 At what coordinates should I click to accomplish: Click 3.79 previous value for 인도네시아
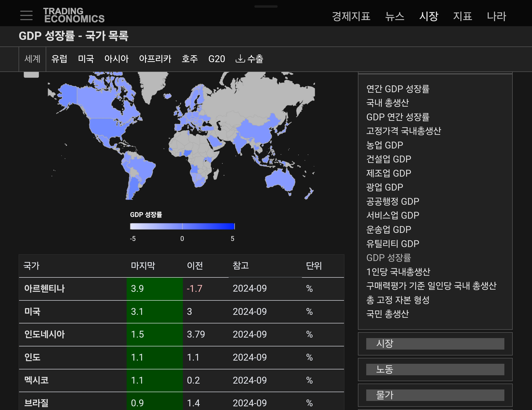click(196, 334)
